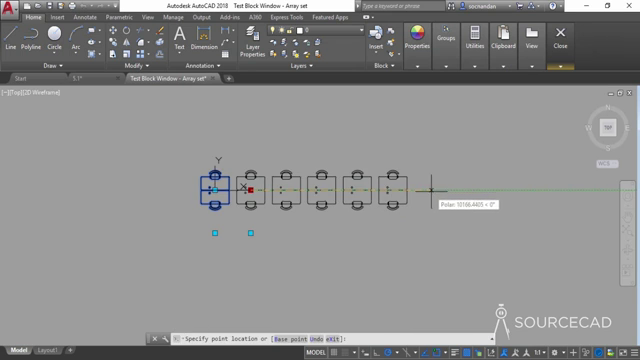This screenshot has width=640, height=360.
Task: Switch to Layout1 tab
Action: click(47, 350)
